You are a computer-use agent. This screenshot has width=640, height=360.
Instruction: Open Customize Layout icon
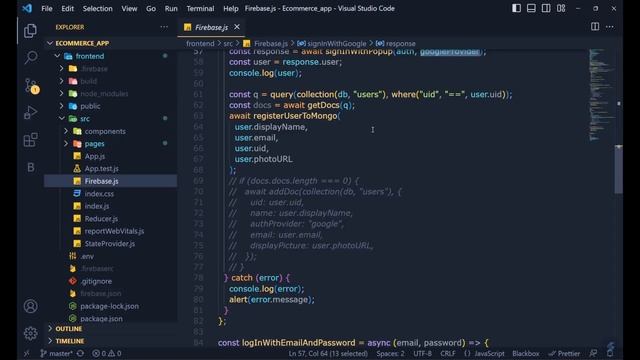561,8
